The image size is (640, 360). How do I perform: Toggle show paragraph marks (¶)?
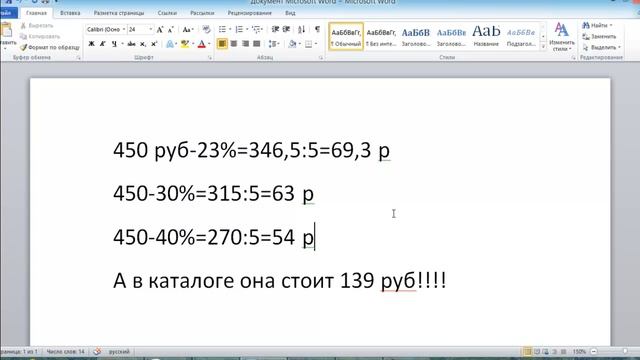click(317, 29)
